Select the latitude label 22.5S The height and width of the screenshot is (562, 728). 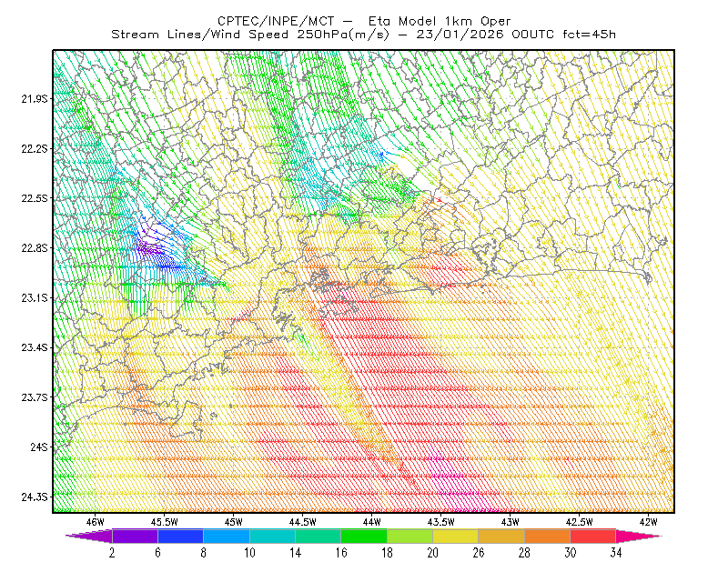pos(35,198)
